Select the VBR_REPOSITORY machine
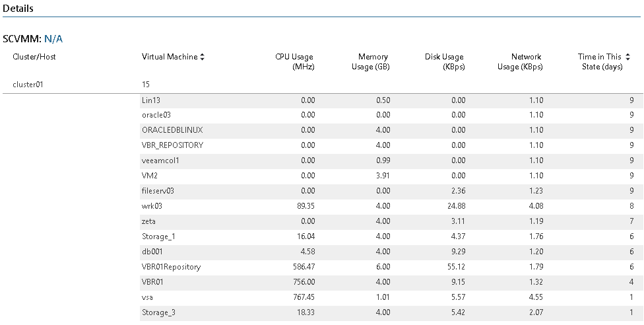The width and height of the screenshot is (644, 325). click(x=172, y=145)
